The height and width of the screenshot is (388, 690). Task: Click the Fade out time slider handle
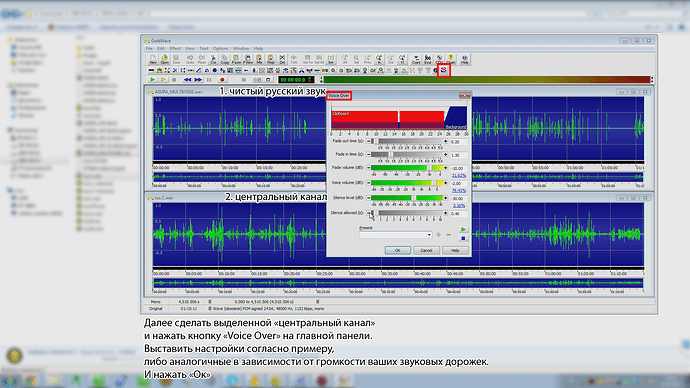[x=376, y=141]
